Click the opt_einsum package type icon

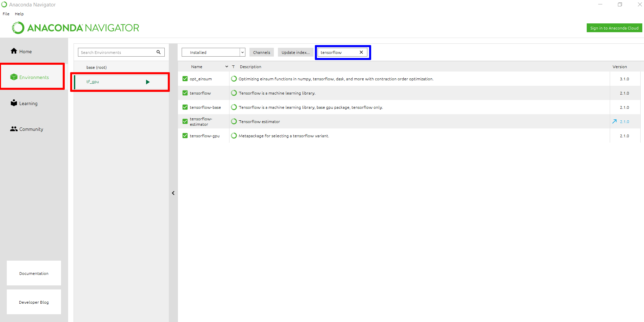click(x=234, y=79)
